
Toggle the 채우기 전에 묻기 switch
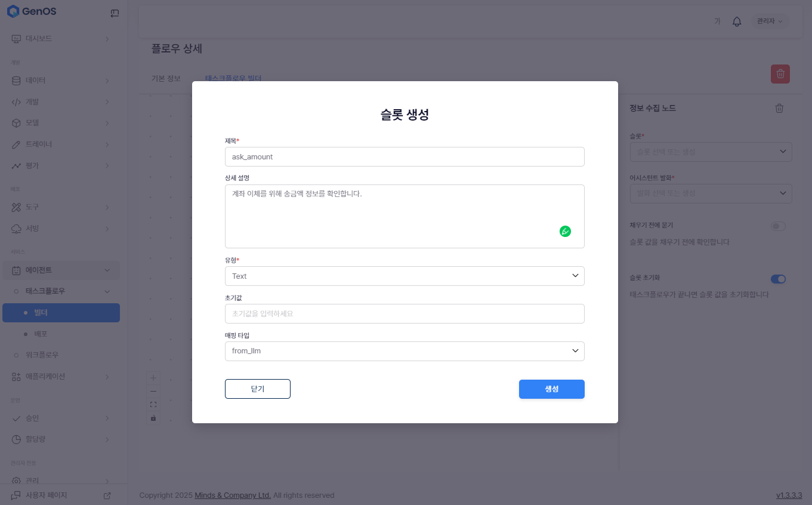[x=778, y=226]
